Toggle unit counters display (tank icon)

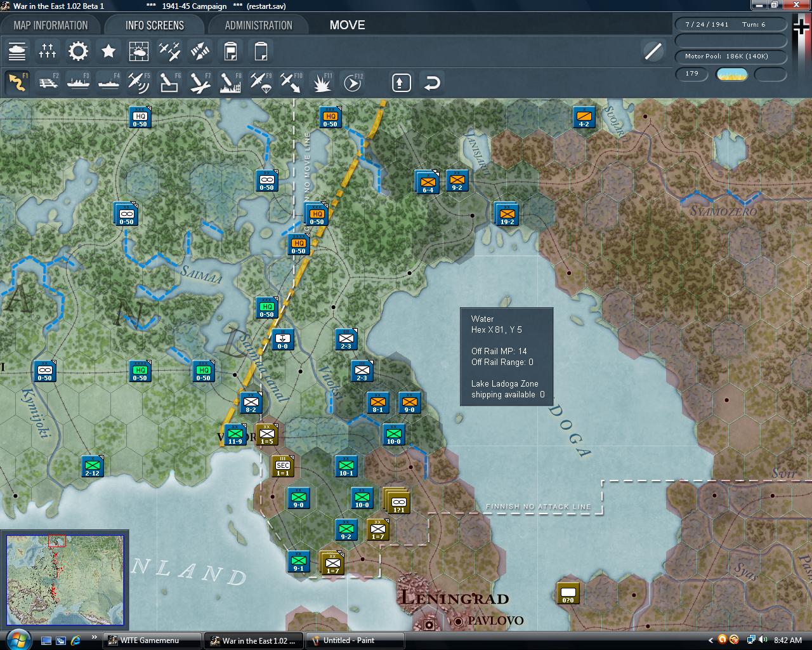tap(17, 51)
